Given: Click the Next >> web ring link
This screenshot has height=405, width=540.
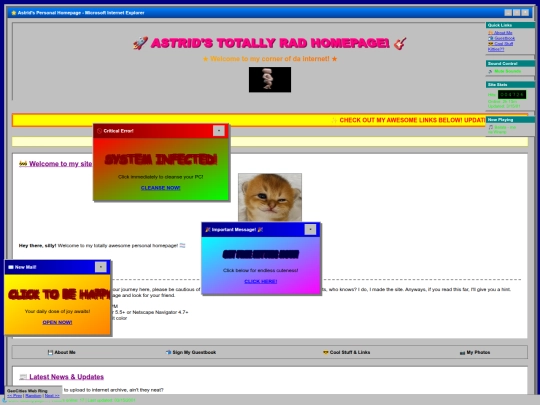Looking at the screenshot, I should point(52,396).
